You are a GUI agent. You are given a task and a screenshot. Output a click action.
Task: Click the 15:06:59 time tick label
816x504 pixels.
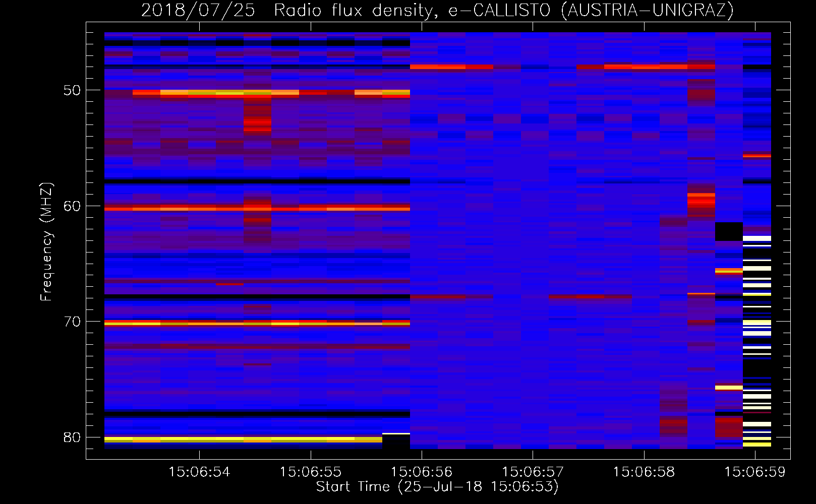point(755,472)
